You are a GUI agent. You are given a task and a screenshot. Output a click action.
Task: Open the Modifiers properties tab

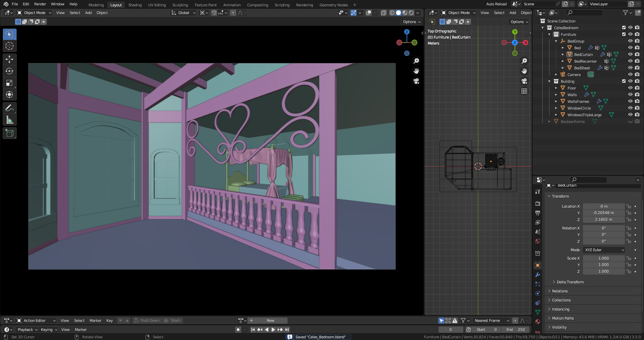538,275
